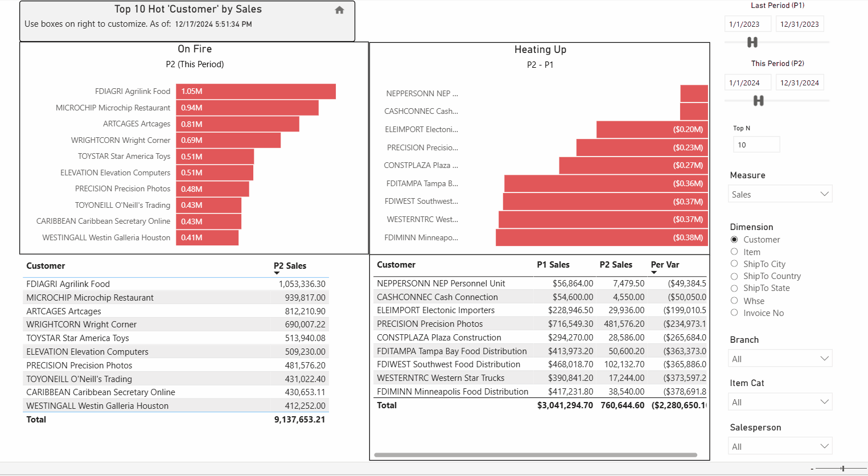
Task: Click the horizontal scrollbar under Heating Up table
Action: point(536,455)
